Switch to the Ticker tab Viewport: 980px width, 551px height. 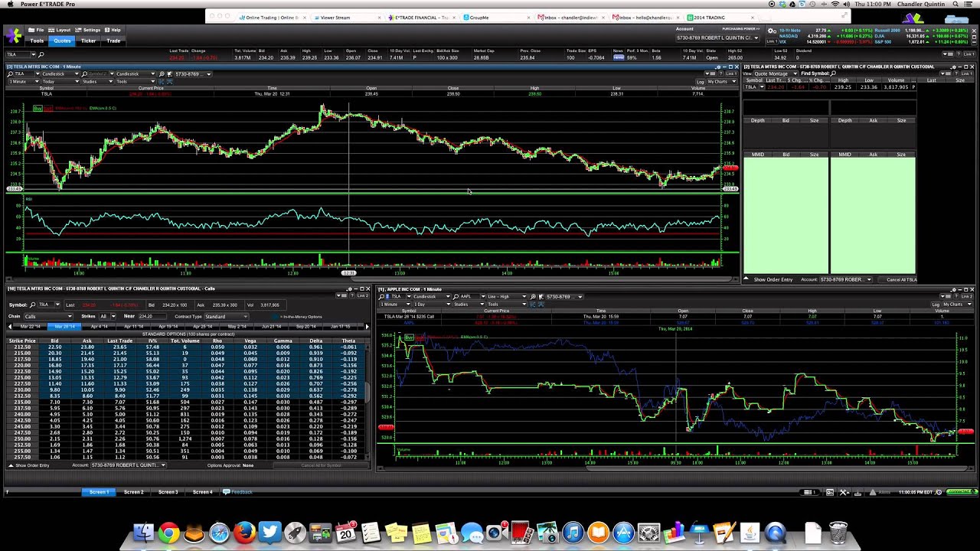click(x=88, y=41)
